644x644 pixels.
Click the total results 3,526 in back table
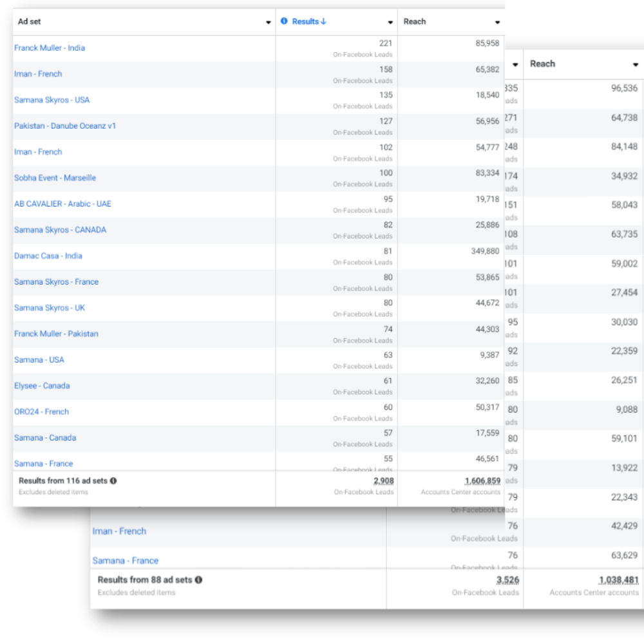point(507,580)
